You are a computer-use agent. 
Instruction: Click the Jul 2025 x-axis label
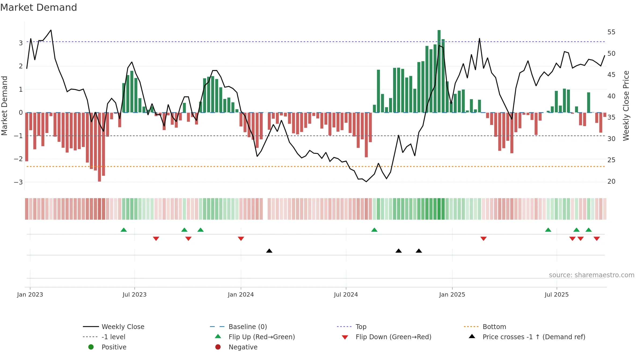pos(557,294)
